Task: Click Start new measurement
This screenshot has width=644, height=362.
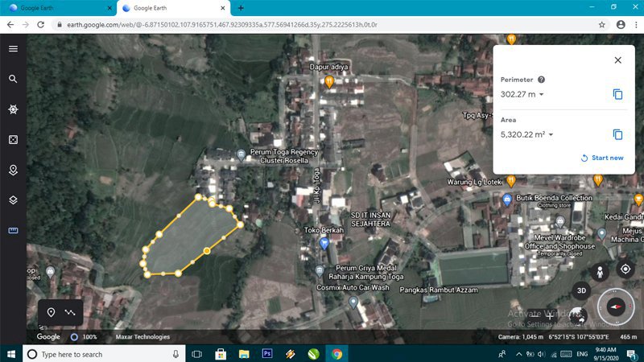Action: [602, 158]
